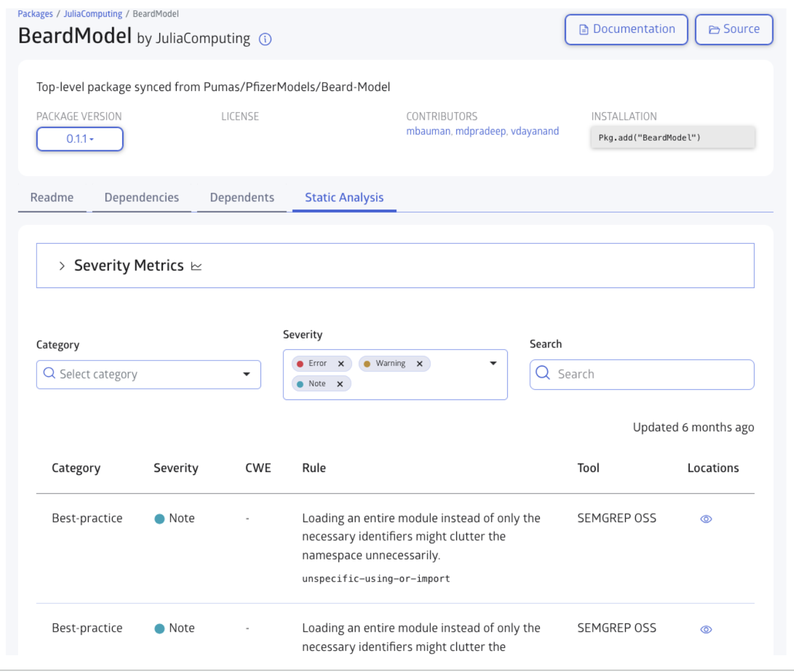Switch to the Readme tab
The image size is (794, 672).
coord(52,197)
